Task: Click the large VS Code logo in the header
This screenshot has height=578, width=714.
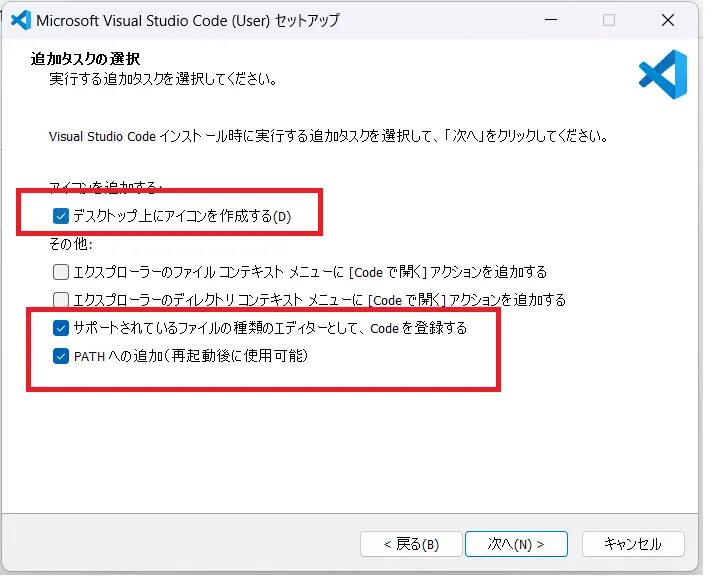Action: [663, 75]
